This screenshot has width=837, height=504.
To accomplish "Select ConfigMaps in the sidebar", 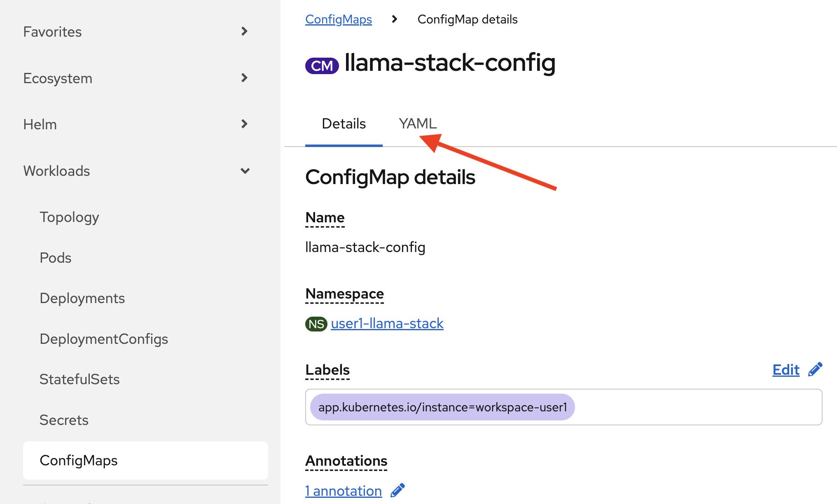I will click(x=78, y=460).
